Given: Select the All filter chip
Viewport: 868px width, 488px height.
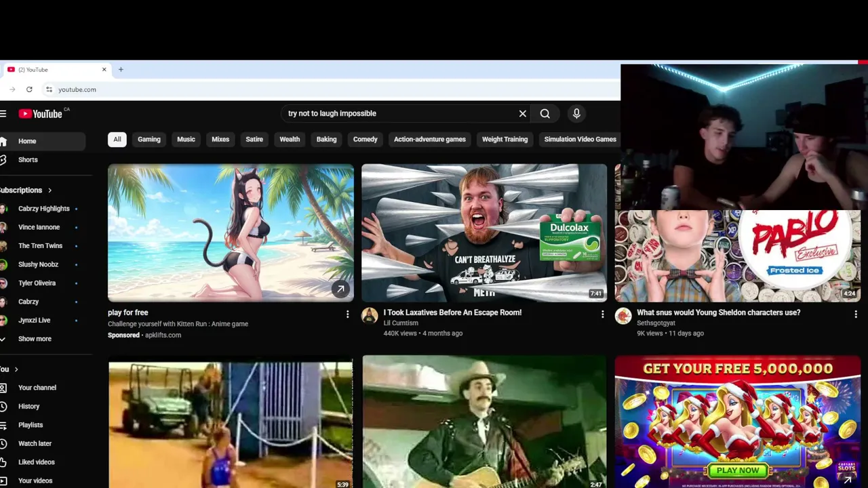Looking at the screenshot, I should [117, 140].
